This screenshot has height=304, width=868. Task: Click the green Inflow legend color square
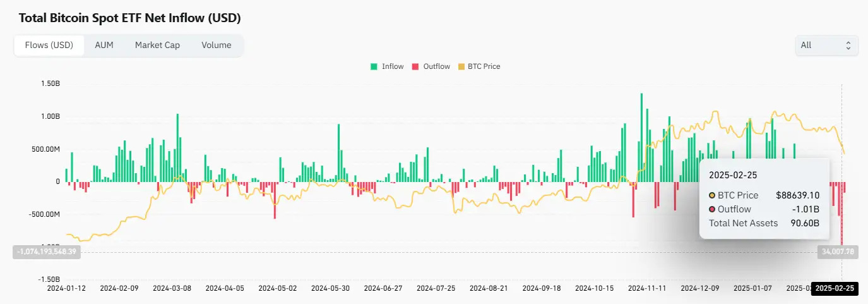[x=374, y=66]
